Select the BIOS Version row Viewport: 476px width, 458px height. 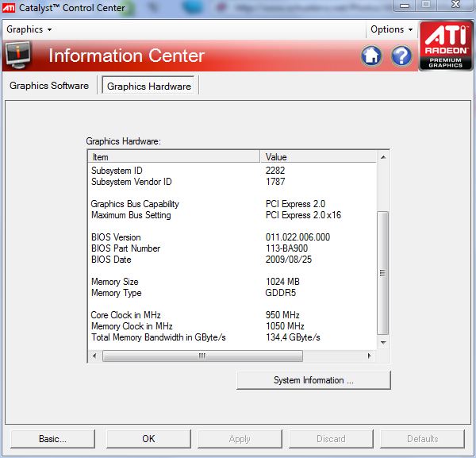coord(232,237)
